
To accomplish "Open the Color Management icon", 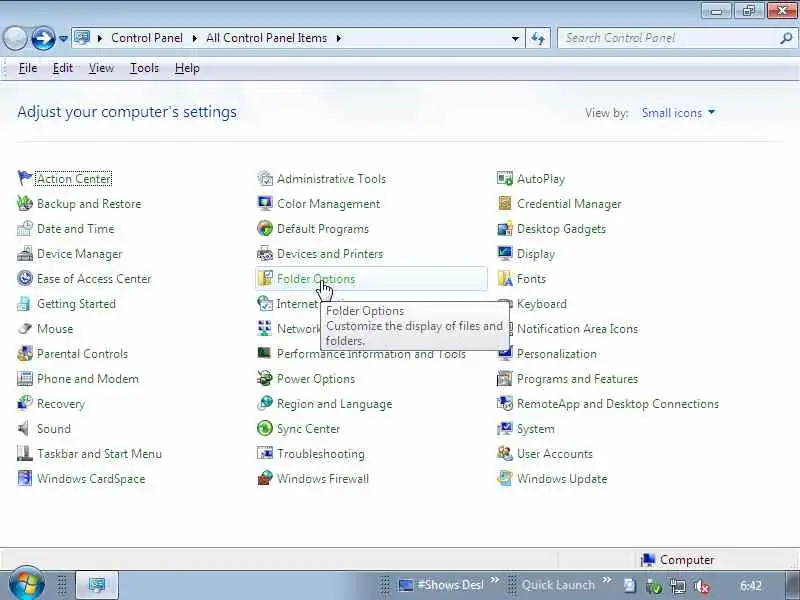I will (x=265, y=203).
